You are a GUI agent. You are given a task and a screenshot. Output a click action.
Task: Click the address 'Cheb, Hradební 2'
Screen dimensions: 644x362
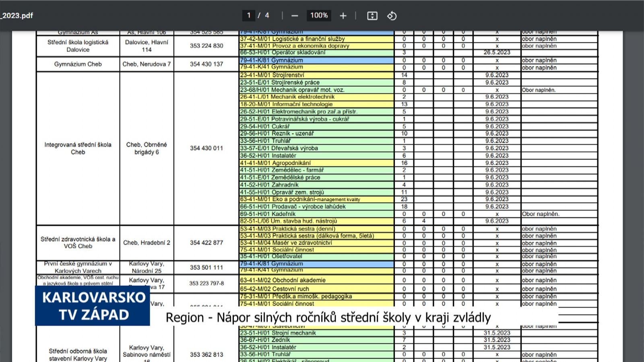(x=147, y=243)
